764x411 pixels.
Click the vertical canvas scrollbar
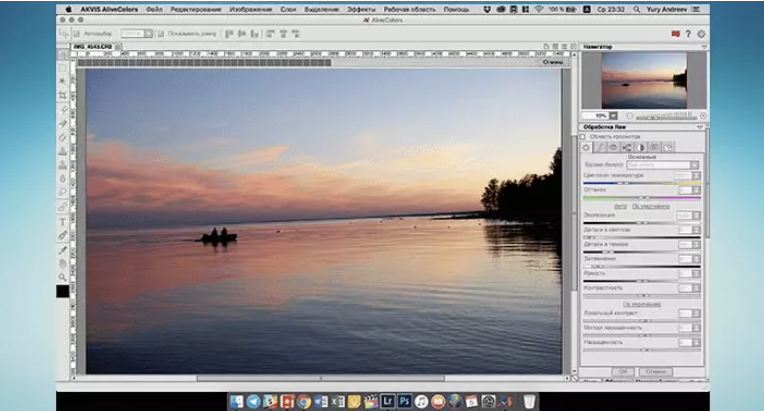coord(573,214)
